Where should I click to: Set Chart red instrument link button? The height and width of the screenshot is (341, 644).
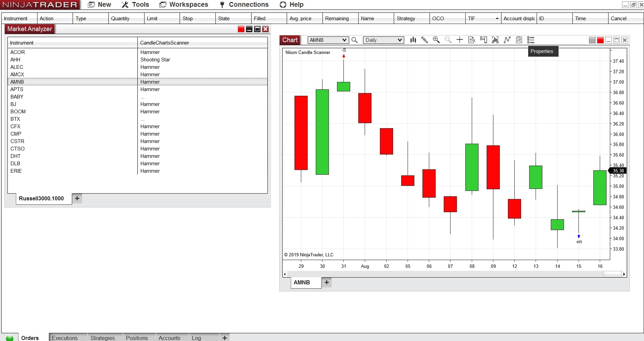coord(600,40)
